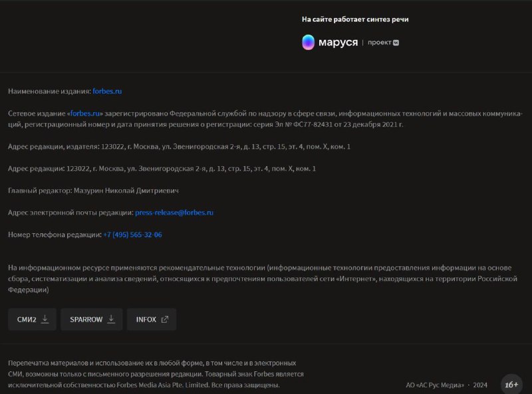Open the INFOX button

coord(152,320)
